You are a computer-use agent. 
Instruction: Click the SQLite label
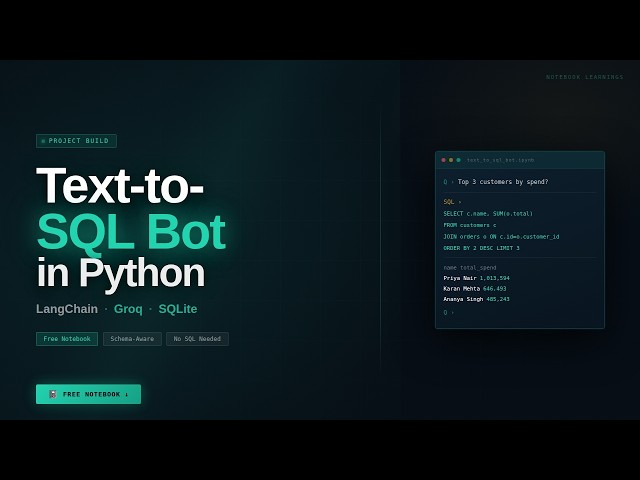click(x=178, y=309)
